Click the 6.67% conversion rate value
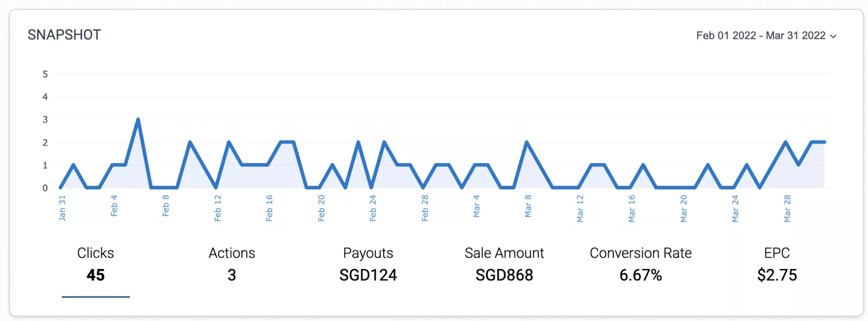 coord(640,275)
